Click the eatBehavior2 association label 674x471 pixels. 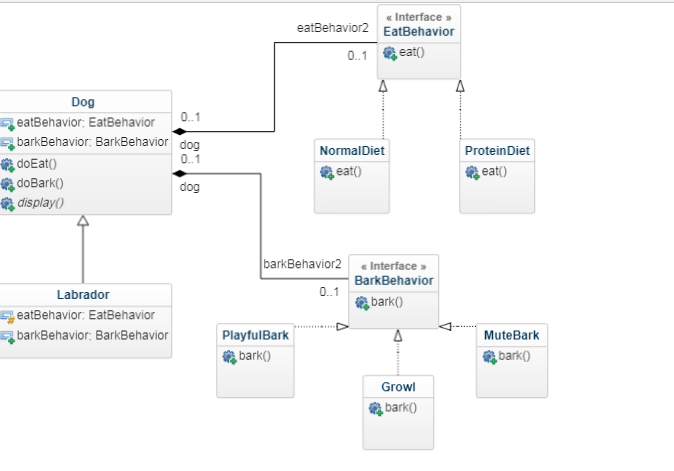tap(332, 27)
